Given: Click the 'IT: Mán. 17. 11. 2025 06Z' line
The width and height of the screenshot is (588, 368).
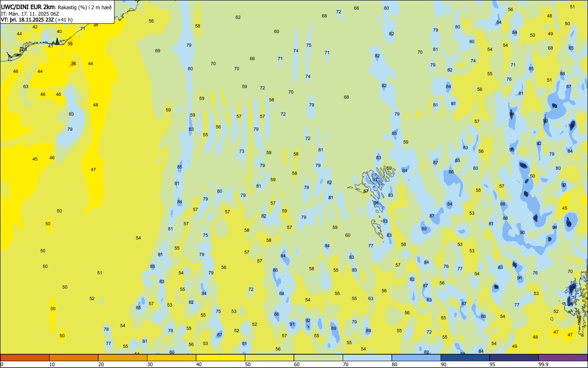Looking at the screenshot, I should pos(30,14).
